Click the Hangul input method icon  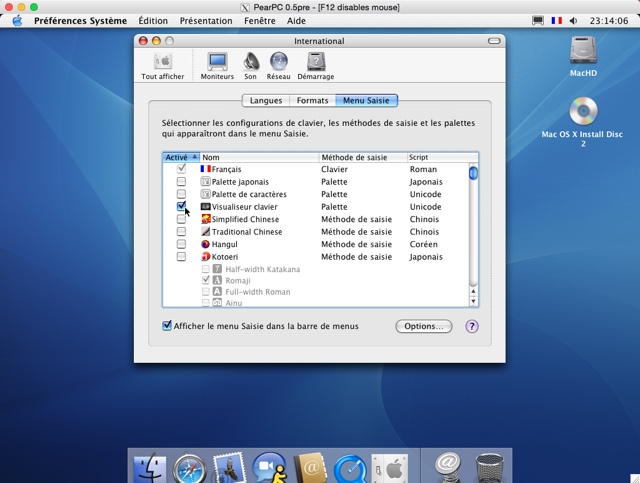[205, 244]
